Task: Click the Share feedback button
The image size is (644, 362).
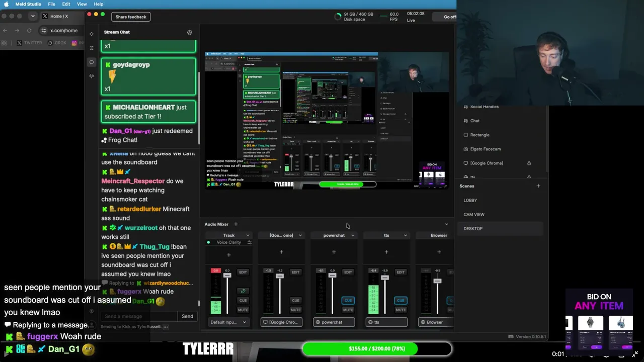Action: coord(131,17)
